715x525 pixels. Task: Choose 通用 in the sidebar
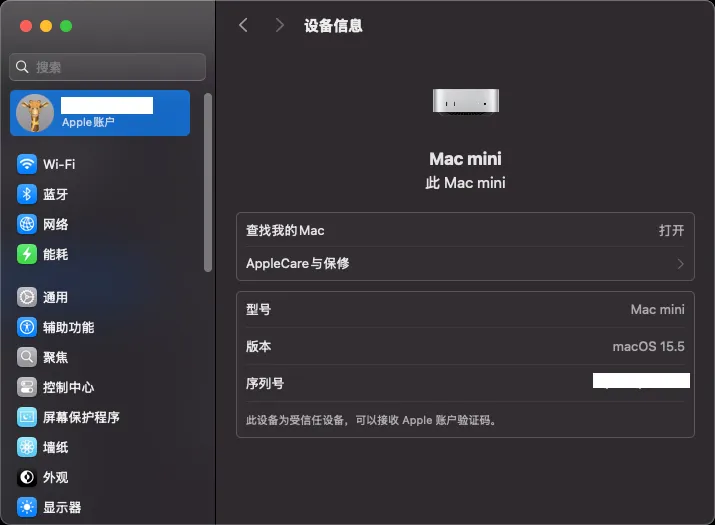click(x=56, y=297)
